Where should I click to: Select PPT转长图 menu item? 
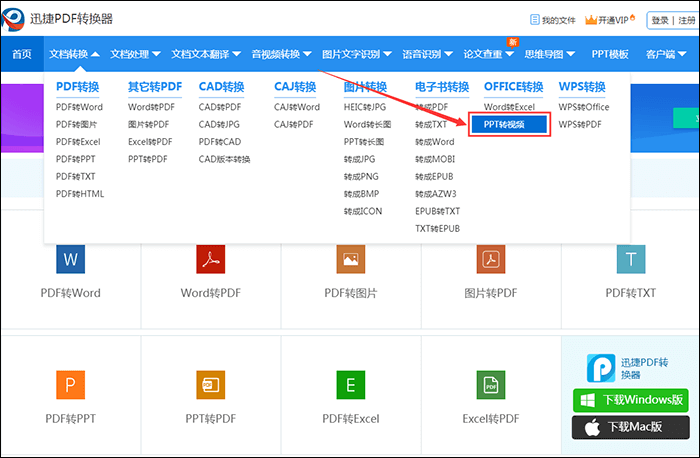(364, 142)
